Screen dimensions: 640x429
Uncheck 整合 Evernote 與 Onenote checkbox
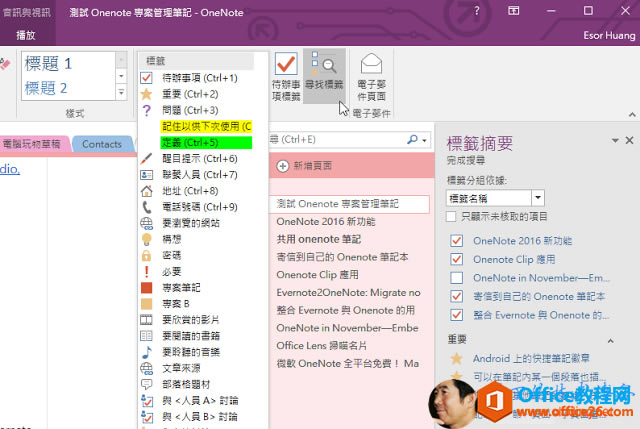point(456,315)
